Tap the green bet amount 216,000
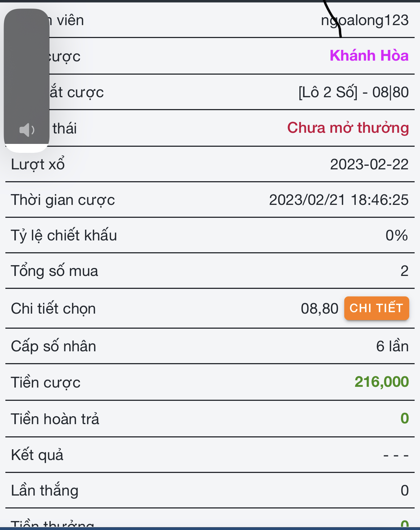 [381, 382]
